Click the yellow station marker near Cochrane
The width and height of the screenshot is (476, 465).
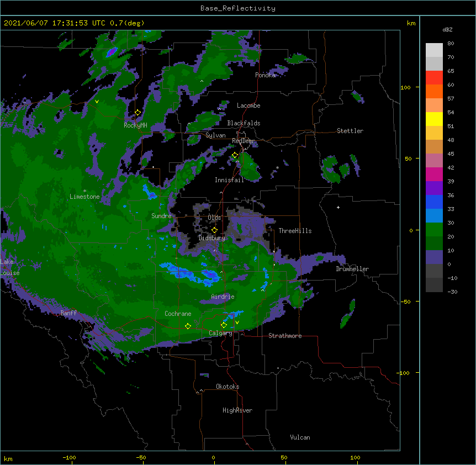pos(188,326)
